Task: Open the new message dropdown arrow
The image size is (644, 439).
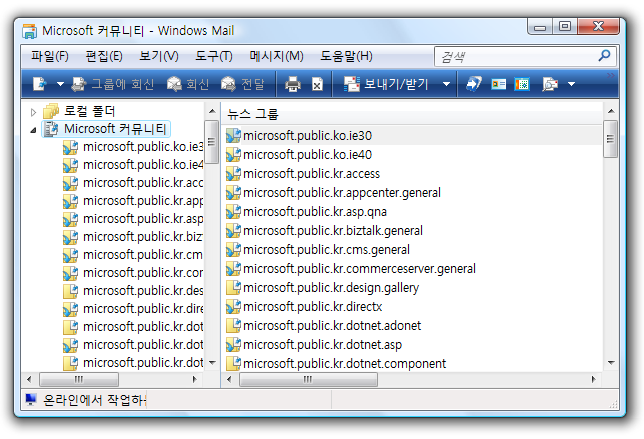Action: pos(60,84)
